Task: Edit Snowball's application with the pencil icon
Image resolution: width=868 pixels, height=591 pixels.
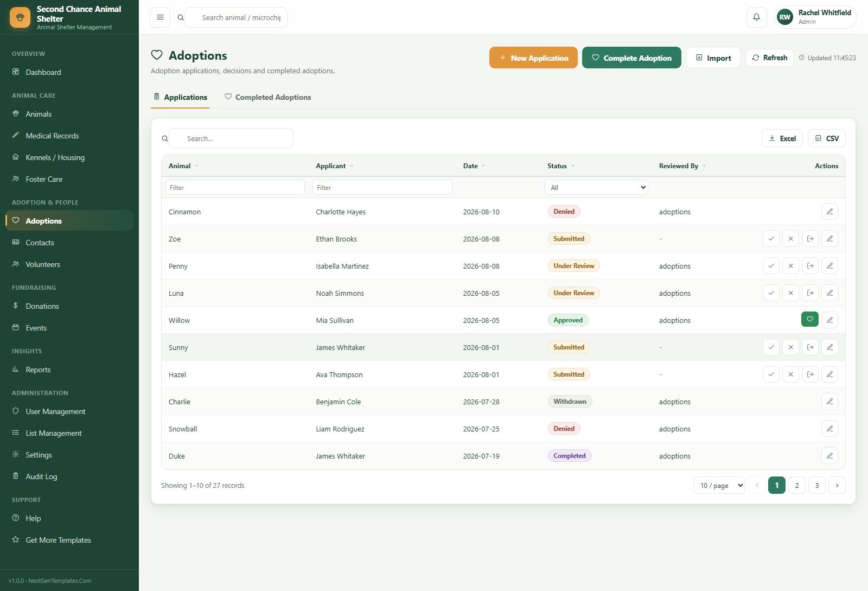Action: point(829,429)
